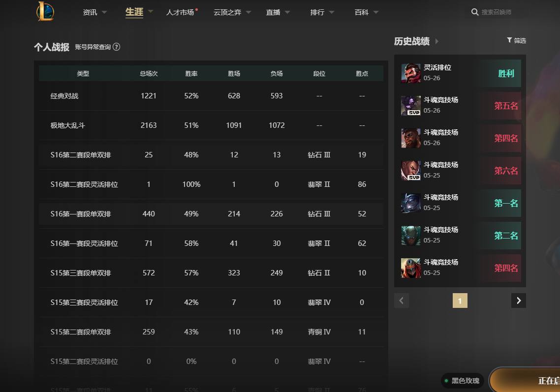Open the 第六名 arena match champion avatar

[x=411, y=171]
